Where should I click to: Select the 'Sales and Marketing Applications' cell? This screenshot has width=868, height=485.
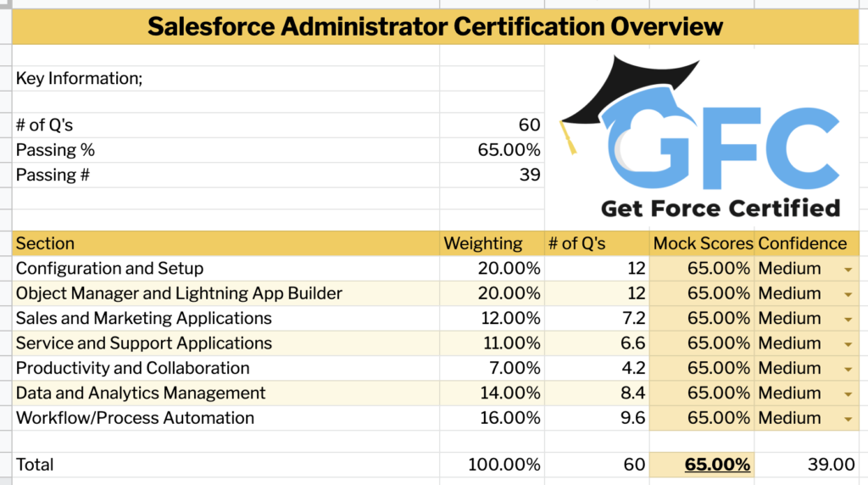pos(225,318)
